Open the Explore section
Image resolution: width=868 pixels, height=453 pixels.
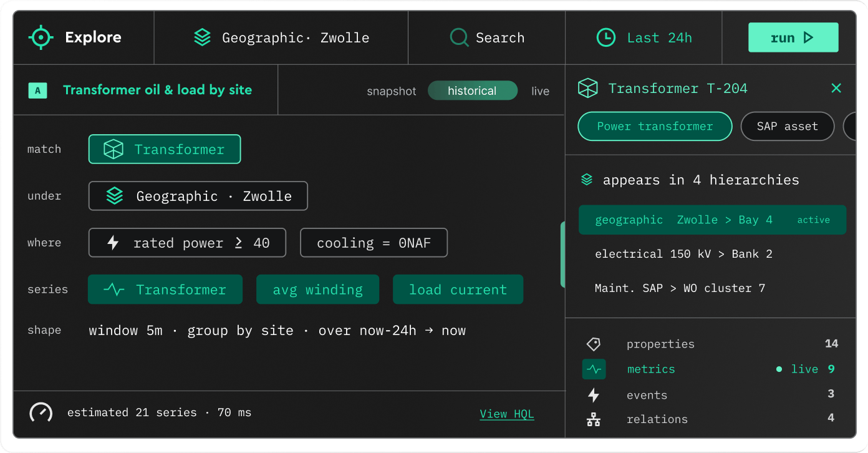[84, 37]
